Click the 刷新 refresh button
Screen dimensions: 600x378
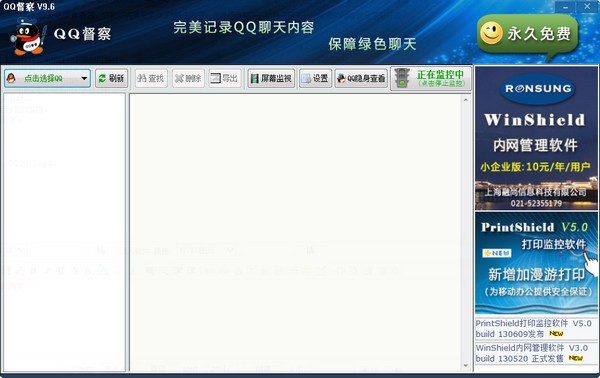coord(111,78)
